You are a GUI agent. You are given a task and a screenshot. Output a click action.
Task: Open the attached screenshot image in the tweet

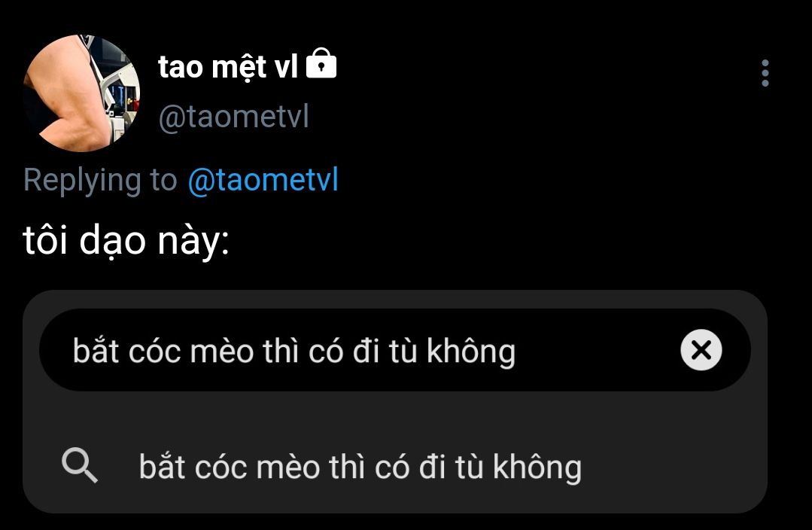[x=395, y=401]
